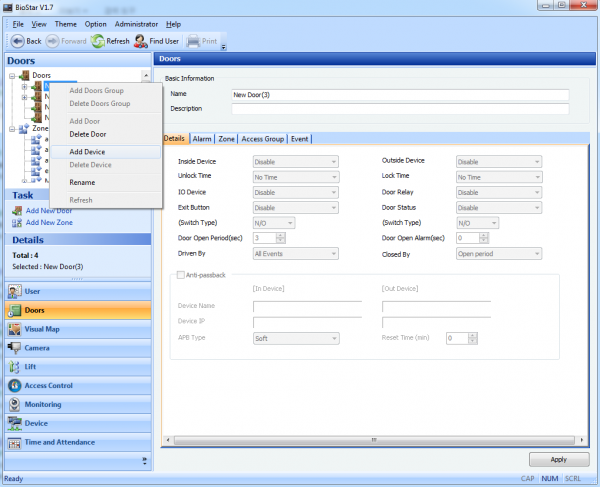Image resolution: width=600 pixels, height=487 pixels.
Task: Click the Apply button
Action: [559, 459]
